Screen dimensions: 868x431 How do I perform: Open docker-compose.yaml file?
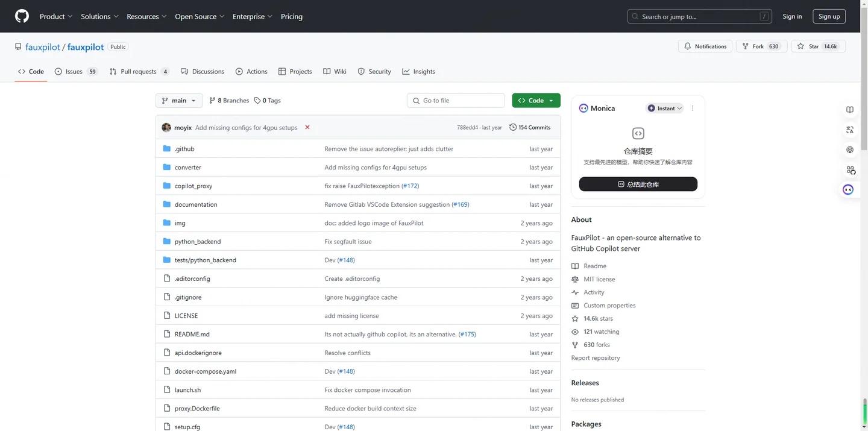[206, 371]
